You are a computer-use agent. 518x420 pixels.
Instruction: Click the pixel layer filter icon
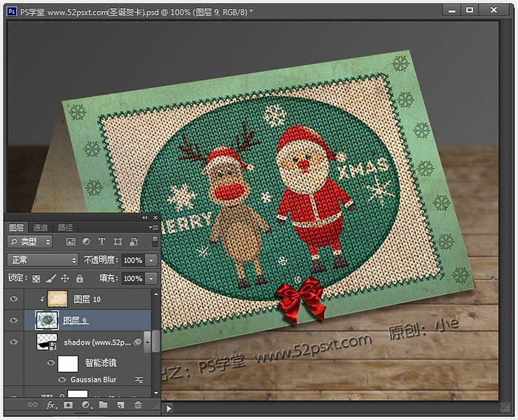coord(71,242)
